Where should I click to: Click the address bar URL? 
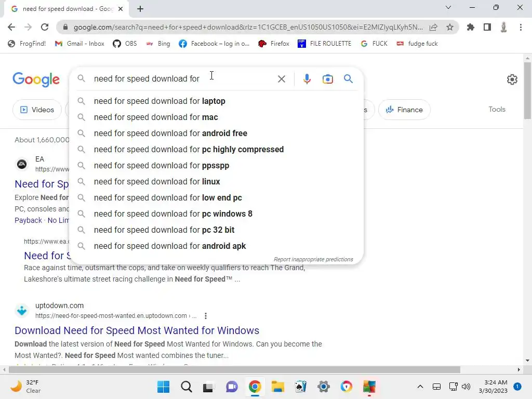tap(248, 27)
